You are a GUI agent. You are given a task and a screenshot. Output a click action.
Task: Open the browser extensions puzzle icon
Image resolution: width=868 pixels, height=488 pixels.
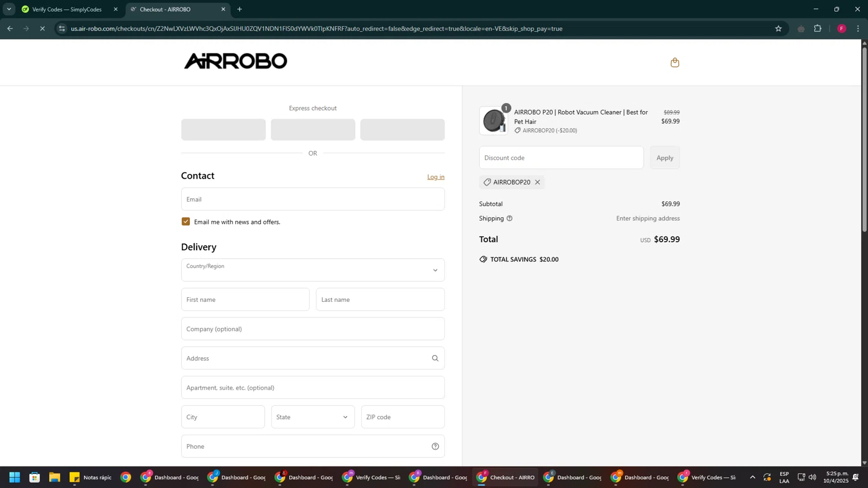(818, 28)
